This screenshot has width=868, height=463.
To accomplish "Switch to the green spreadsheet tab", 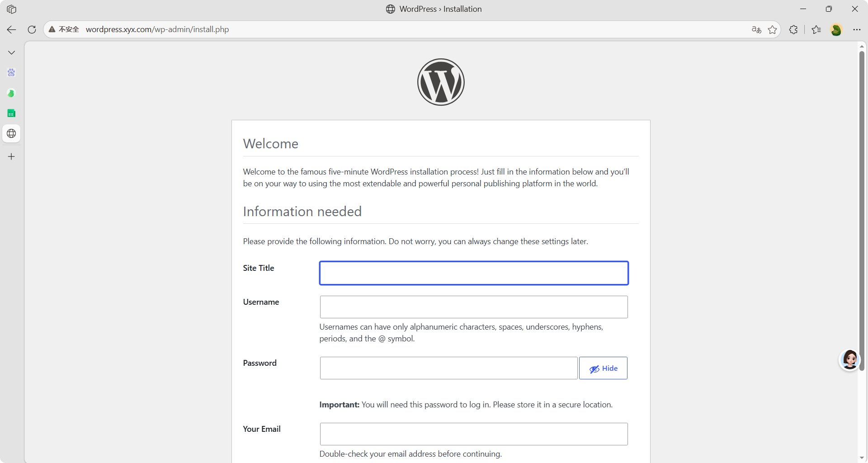I will (x=11, y=113).
